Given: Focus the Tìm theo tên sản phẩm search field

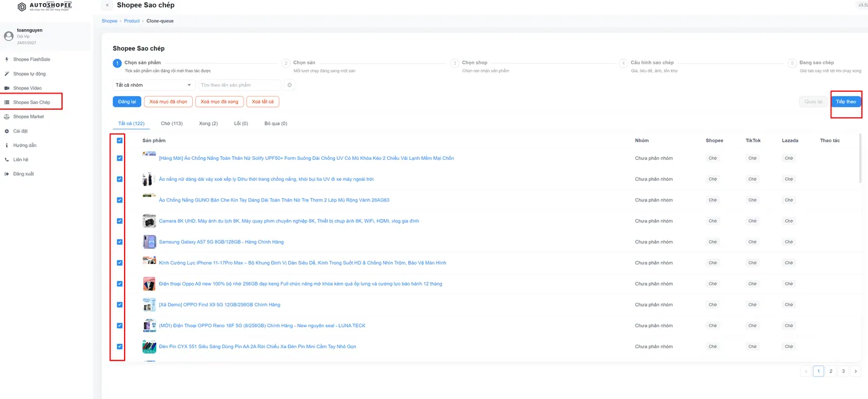Looking at the screenshot, I should (x=241, y=85).
